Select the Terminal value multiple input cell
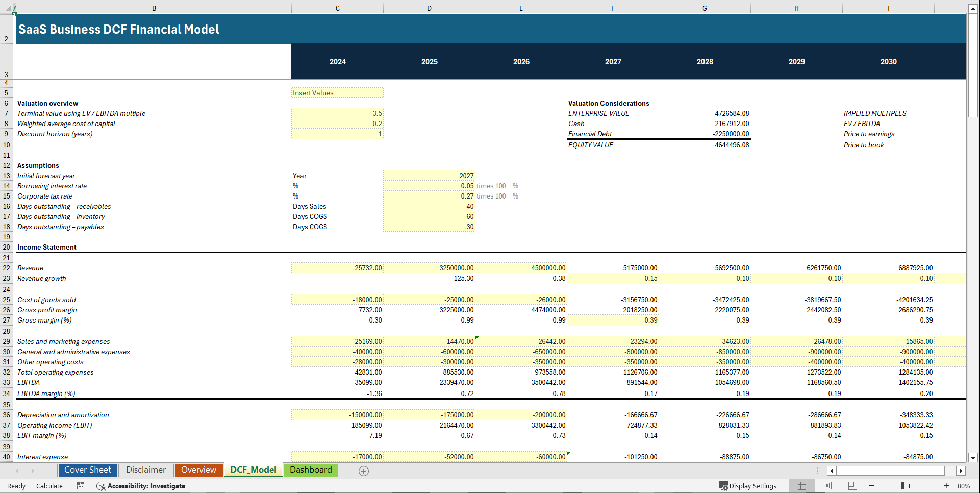The height and width of the screenshot is (493, 980). pos(337,113)
